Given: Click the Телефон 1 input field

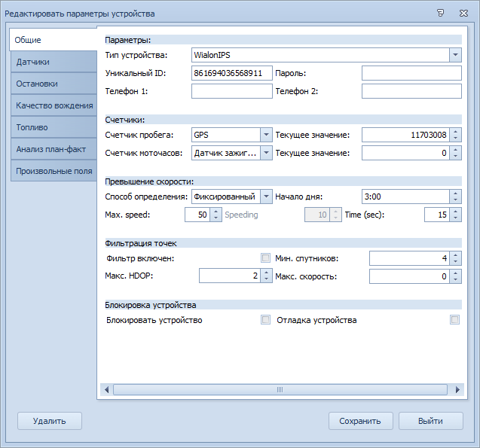Looking at the screenshot, I should click(232, 91).
